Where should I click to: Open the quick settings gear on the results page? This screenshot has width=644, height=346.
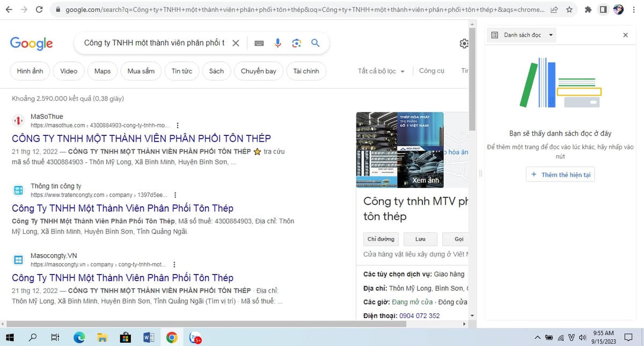tap(464, 44)
